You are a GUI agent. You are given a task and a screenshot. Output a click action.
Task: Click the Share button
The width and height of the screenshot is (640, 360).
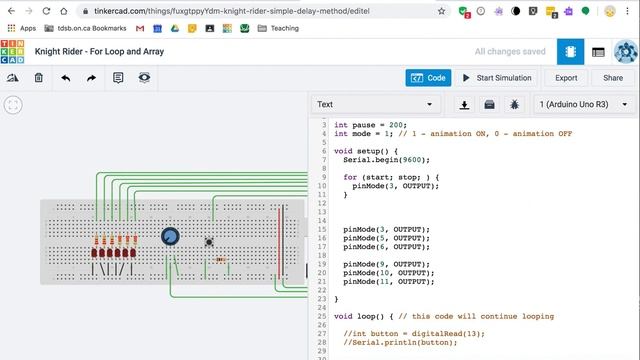613,78
